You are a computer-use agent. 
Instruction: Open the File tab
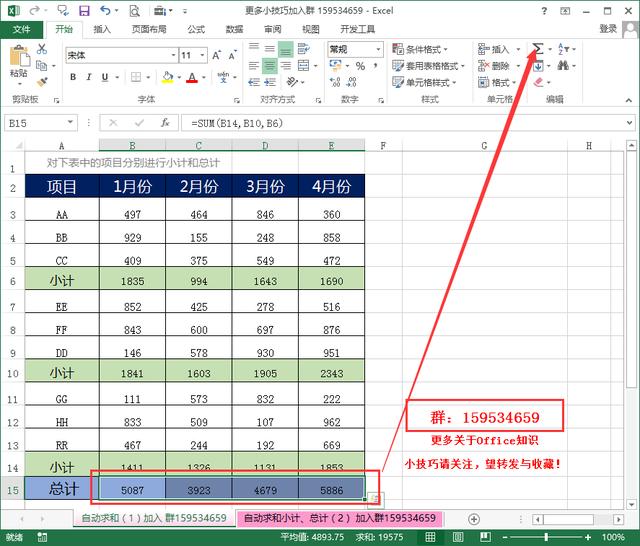(x=22, y=29)
